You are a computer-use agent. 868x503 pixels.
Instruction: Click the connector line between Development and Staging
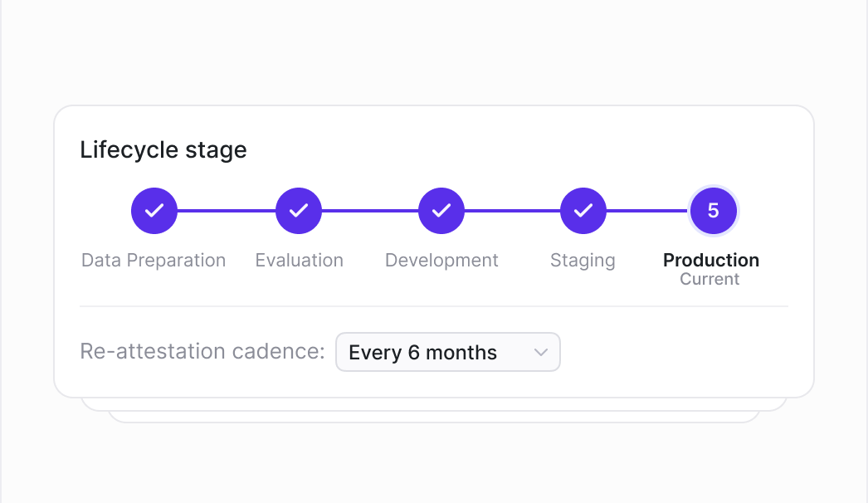(512, 211)
